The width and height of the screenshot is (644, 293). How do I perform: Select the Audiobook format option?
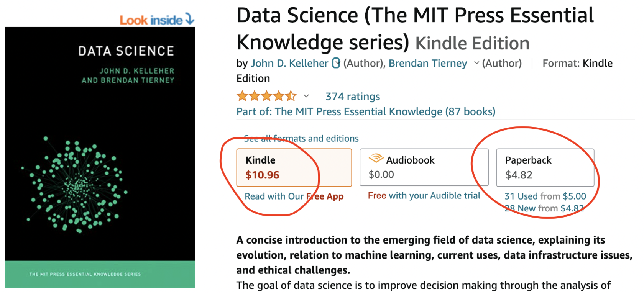click(x=424, y=168)
